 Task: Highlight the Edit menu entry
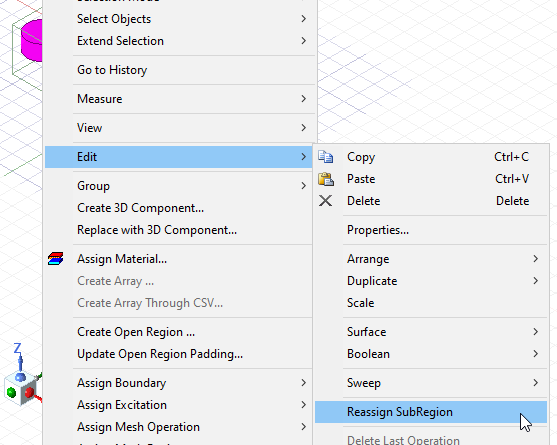pos(179,157)
